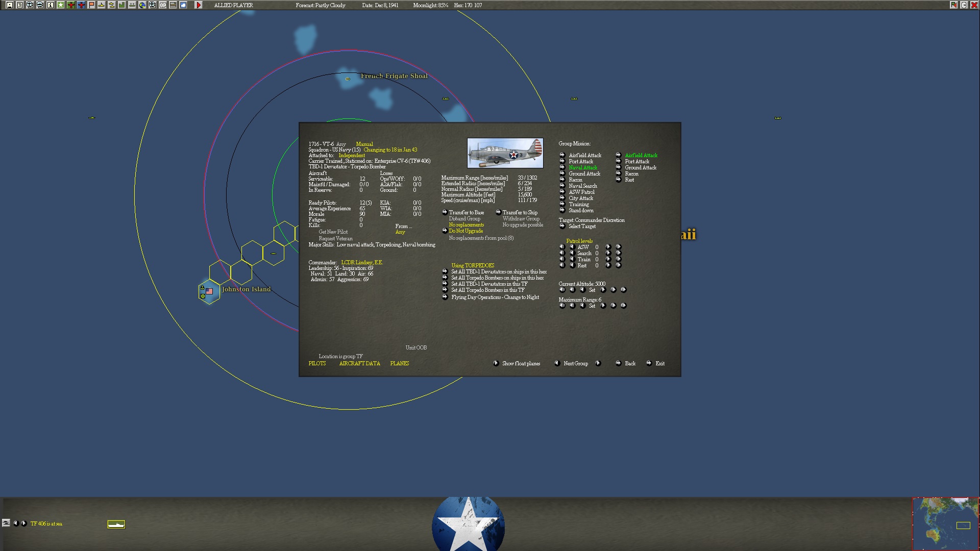Click the info 'i' toolbar icon
Screen dimensions: 980x551
click(51, 5)
